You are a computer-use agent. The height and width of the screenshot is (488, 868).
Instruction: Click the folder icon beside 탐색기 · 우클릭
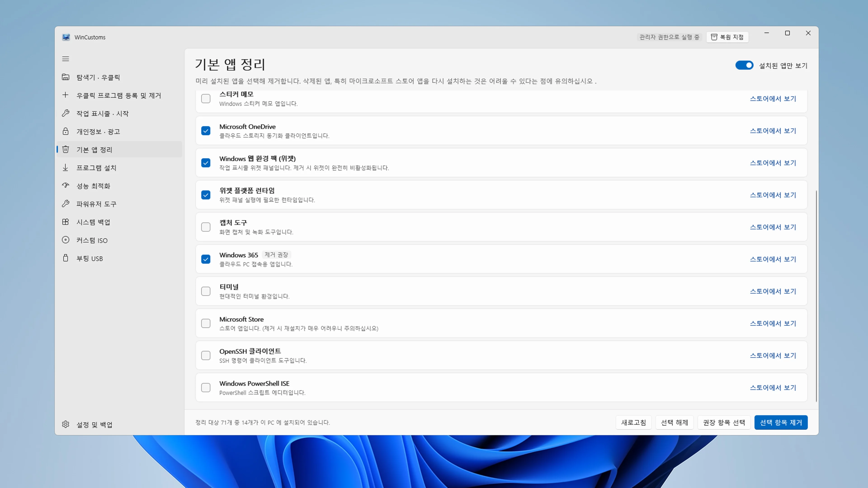65,77
